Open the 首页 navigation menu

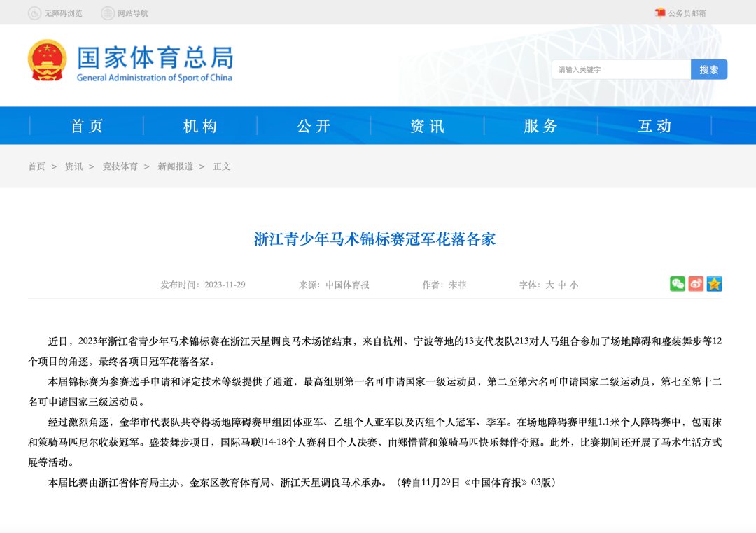click(87, 126)
